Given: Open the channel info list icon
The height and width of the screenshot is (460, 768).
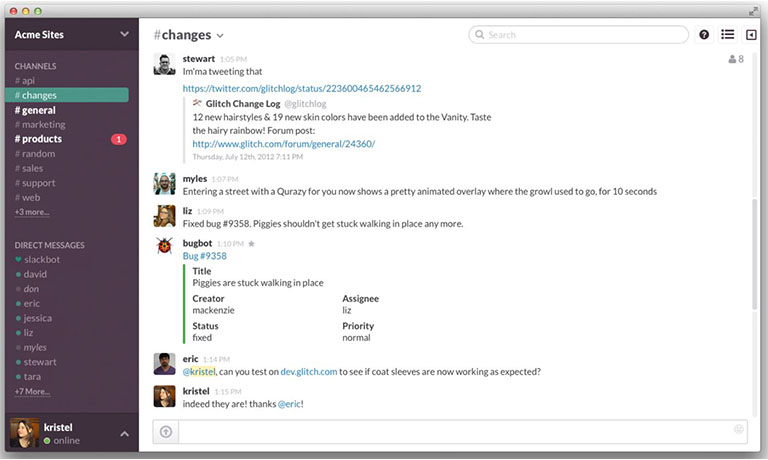Looking at the screenshot, I should (x=727, y=34).
